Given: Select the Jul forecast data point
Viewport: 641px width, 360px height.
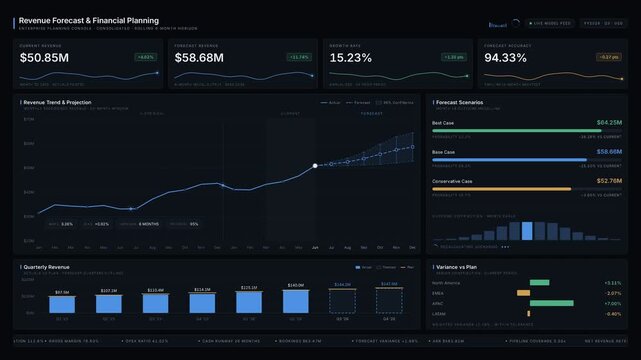Looking at the screenshot, I should (x=331, y=164).
